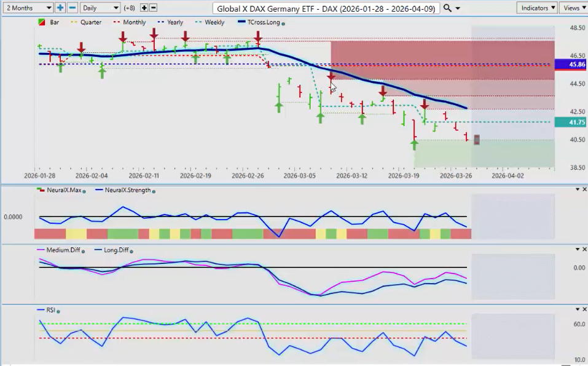
Task: Toggle the Monthly level line legend
Action: pos(128,22)
